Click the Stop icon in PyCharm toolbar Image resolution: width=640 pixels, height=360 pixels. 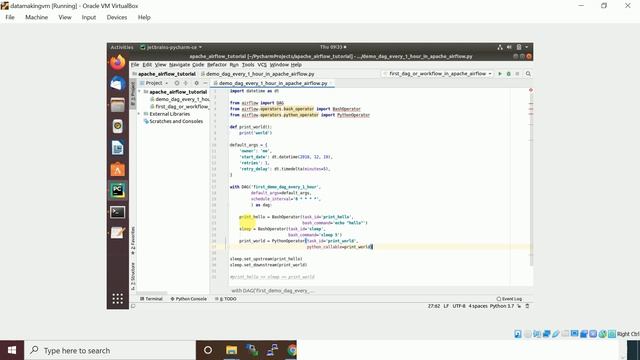517,74
